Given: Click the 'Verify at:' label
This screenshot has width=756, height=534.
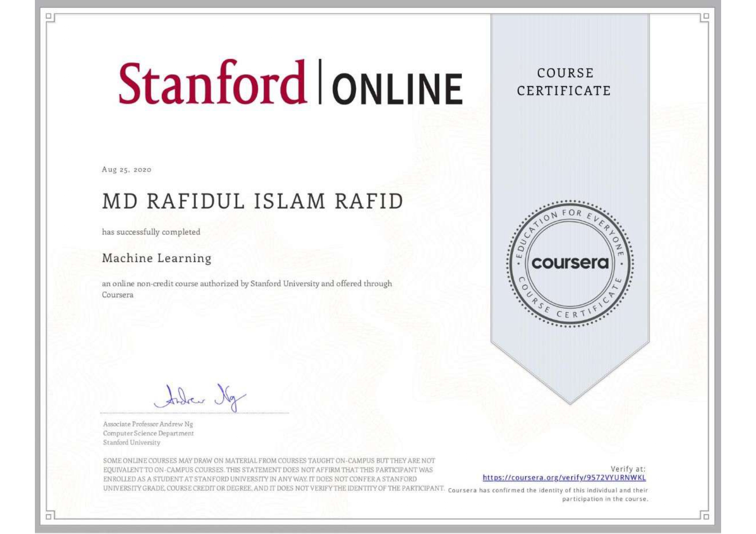Looking at the screenshot, I should click(x=628, y=469).
